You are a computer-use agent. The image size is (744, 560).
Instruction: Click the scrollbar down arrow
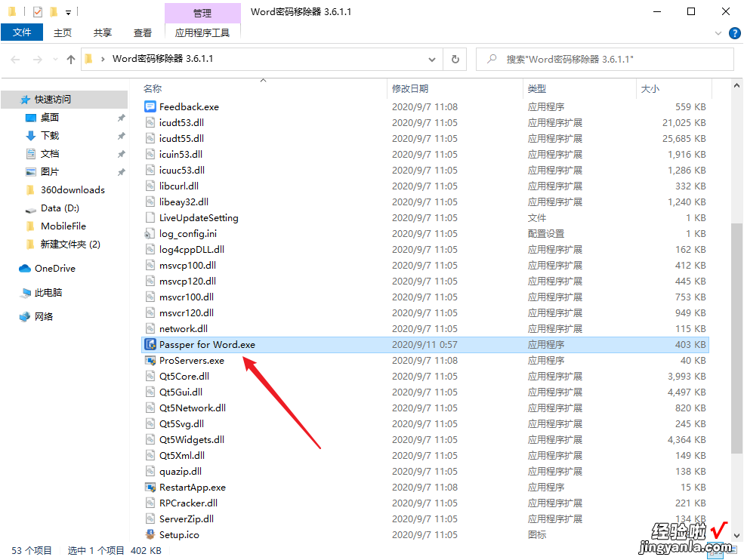[736, 535]
